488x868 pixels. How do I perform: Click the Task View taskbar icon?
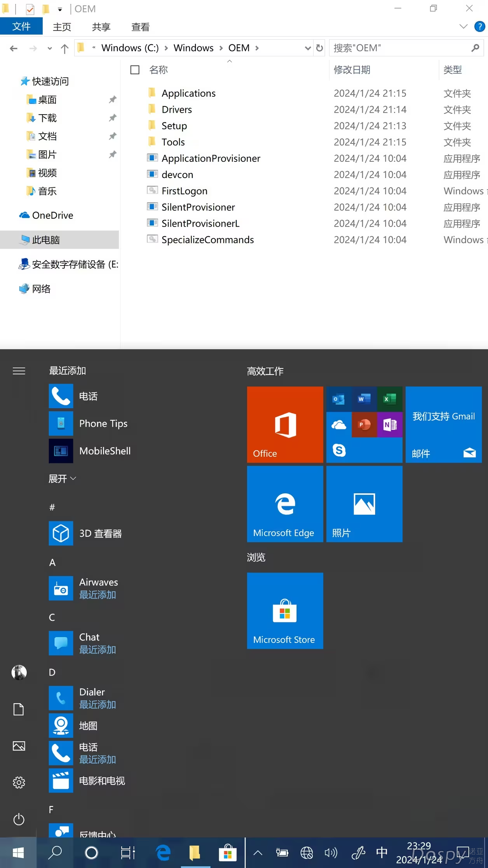(x=127, y=853)
